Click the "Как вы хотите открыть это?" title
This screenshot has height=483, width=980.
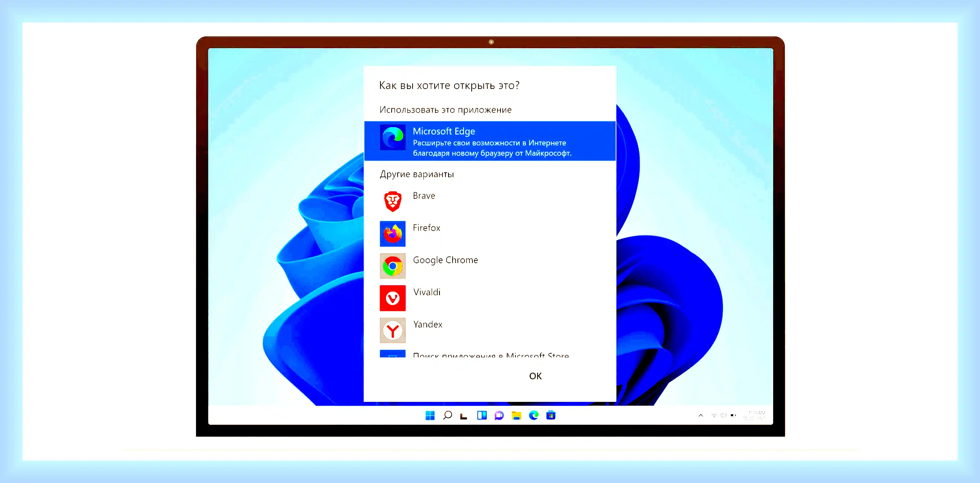[x=449, y=86]
